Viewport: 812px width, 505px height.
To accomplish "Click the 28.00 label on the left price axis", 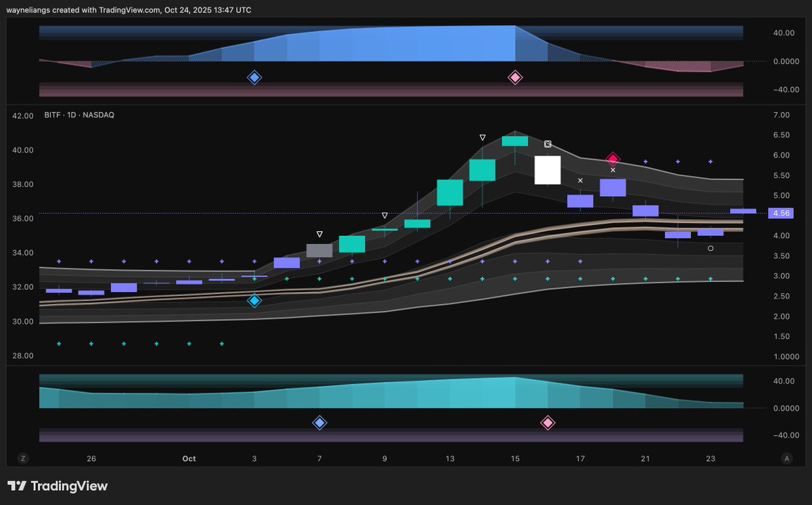I will point(23,356).
